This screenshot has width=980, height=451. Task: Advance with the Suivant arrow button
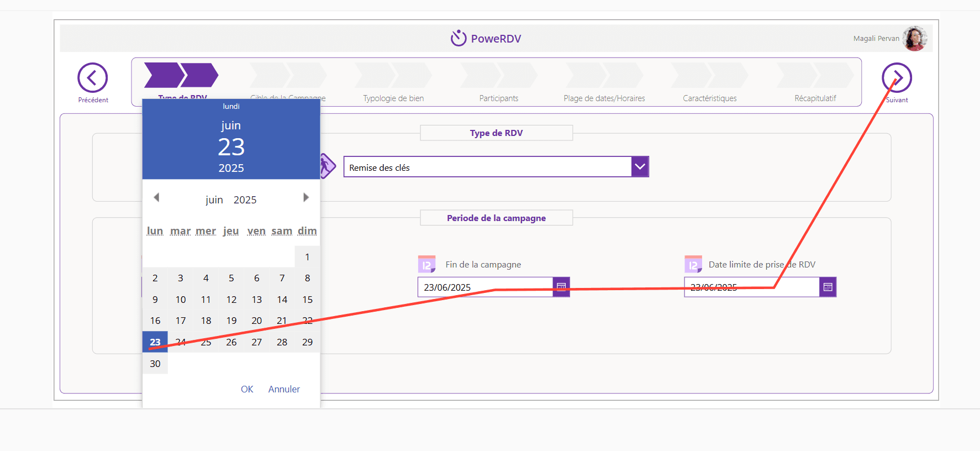(x=897, y=78)
